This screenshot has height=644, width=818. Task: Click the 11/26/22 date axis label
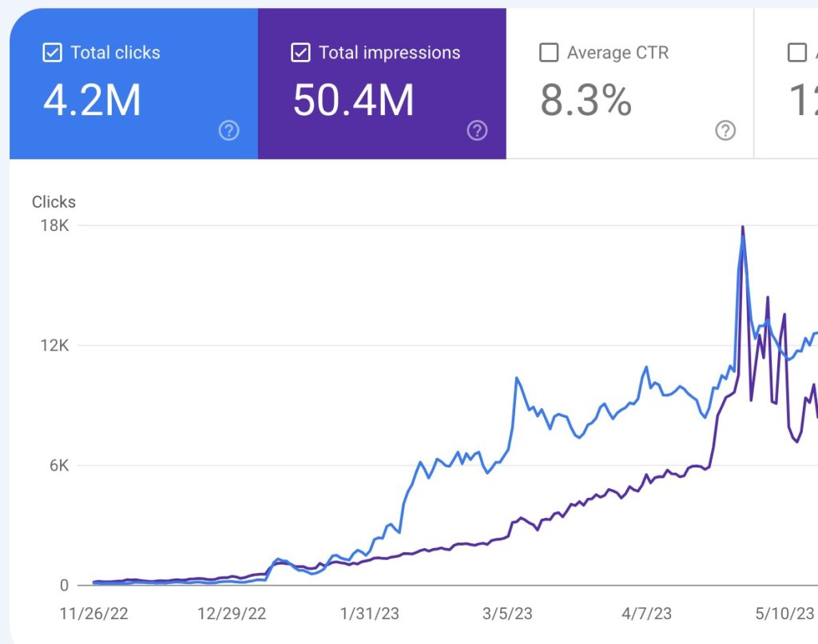point(94,613)
